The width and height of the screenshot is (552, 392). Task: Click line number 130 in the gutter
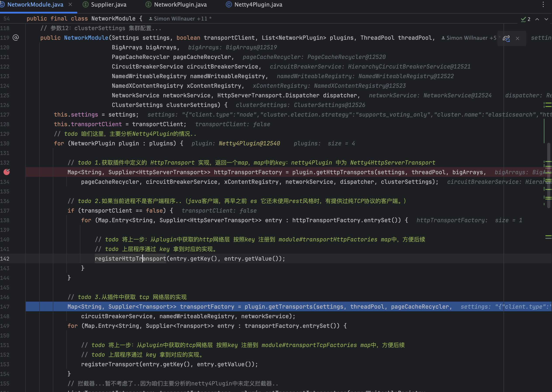[5, 143]
